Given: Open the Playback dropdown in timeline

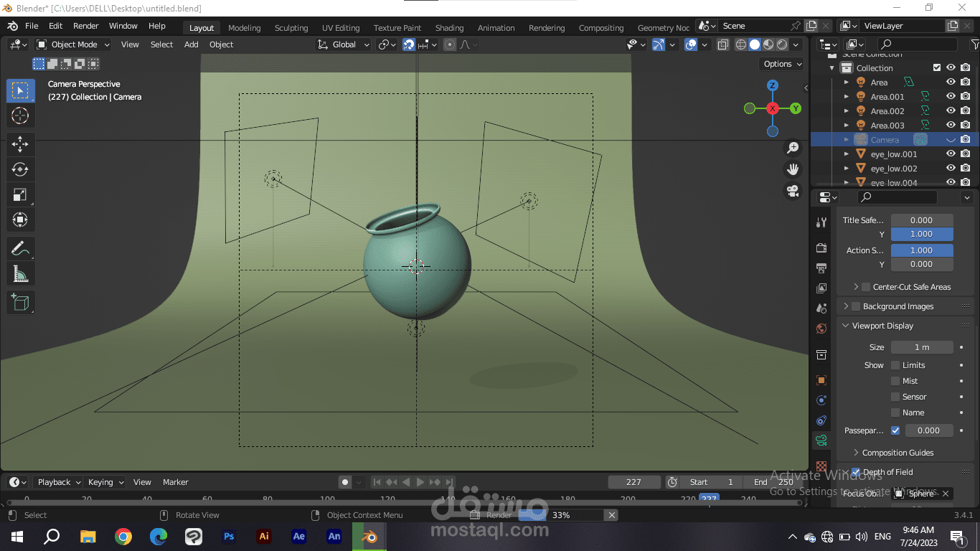Looking at the screenshot, I should coord(59,482).
